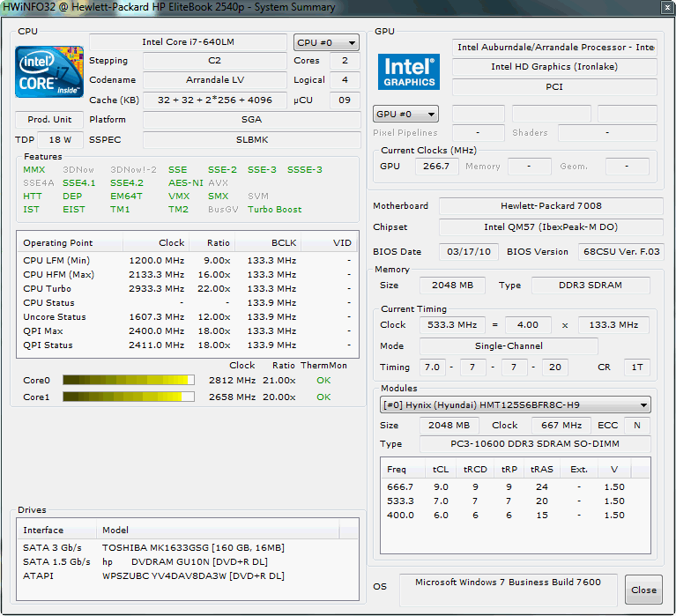Click the Cache 32 + 32 + 2*256 + 4096 field
Screen dimensions: 676x616
215,100
